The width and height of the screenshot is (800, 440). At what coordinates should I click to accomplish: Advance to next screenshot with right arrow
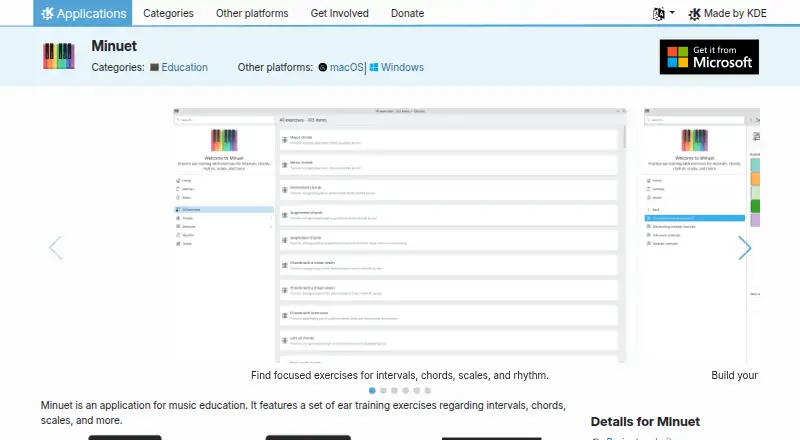745,248
